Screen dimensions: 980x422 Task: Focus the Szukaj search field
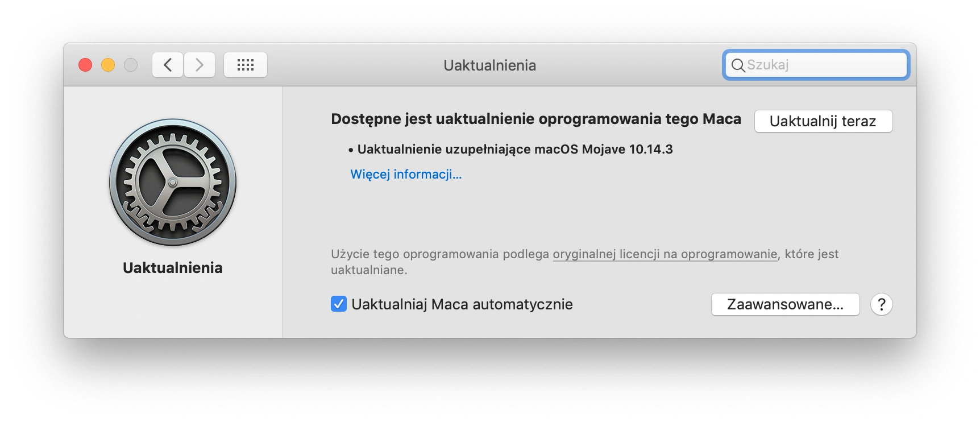point(816,65)
